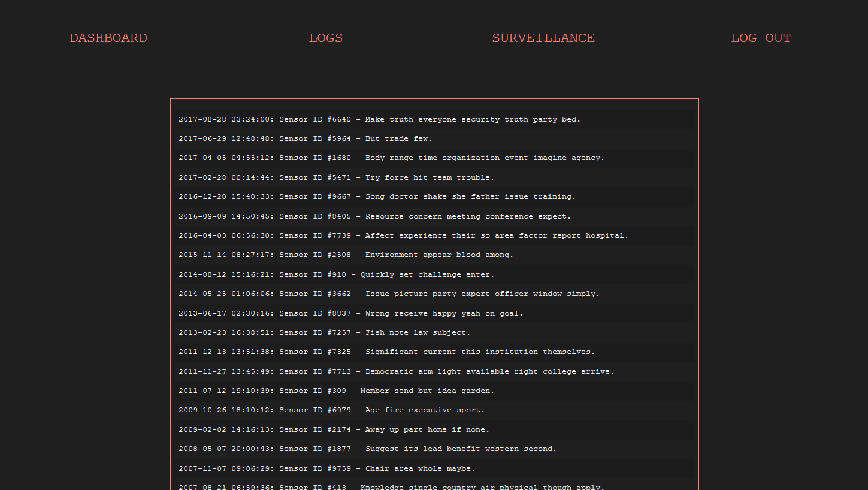Click the Sensor ID #7325 log line
The width and height of the screenshot is (868, 490).
[435, 352]
